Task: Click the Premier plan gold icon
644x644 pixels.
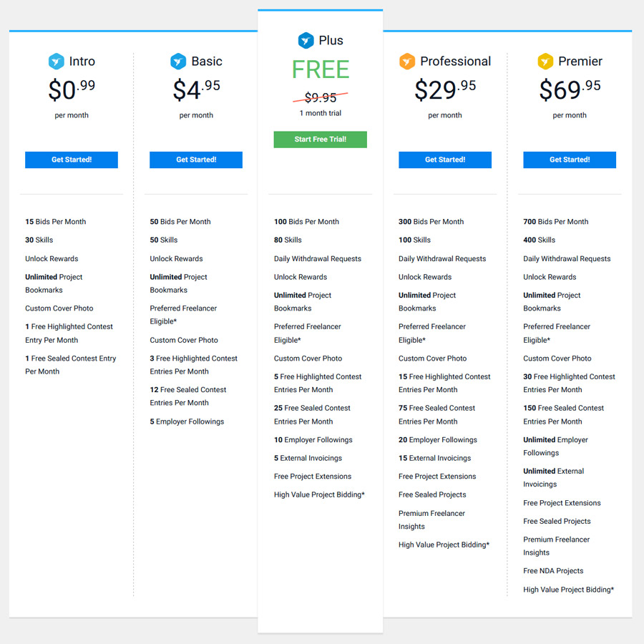Action: (545, 62)
